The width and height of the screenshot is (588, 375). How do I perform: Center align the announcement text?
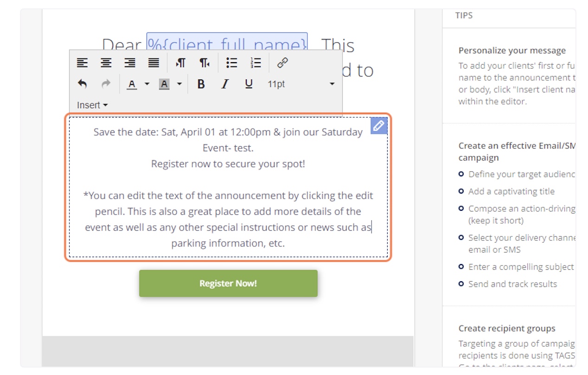click(x=106, y=63)
